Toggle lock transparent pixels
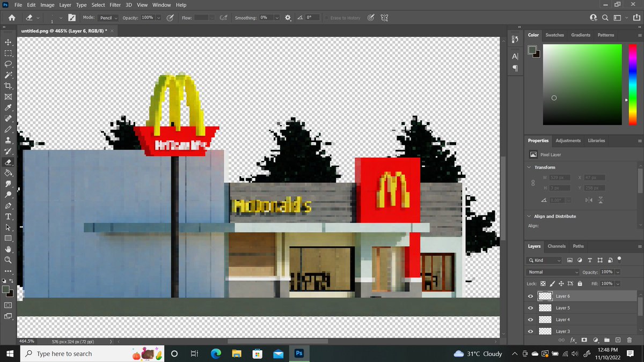Image resolution: width=644 pixels, height=362 pixels. [543, 283]
